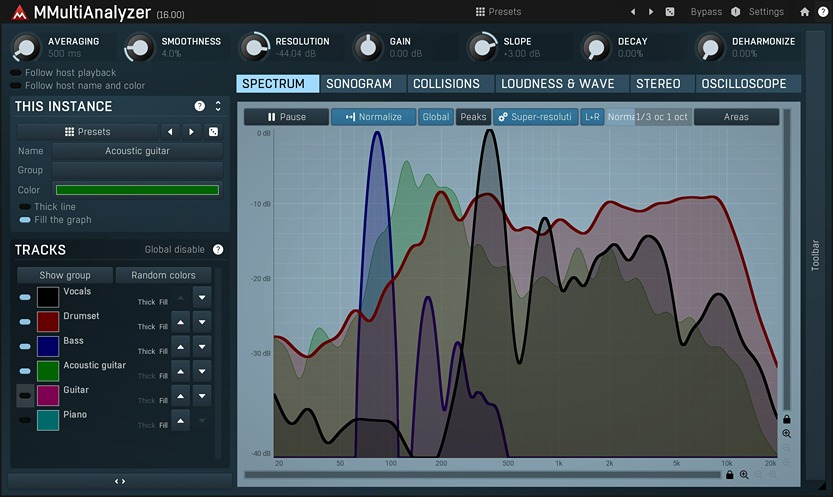Open the Presets menu in the title bar
This screenshot has height=497, width=833.
point(498,12)
